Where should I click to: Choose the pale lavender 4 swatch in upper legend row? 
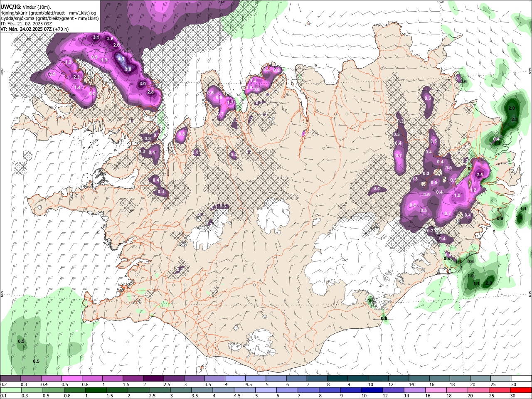(235, 378)
